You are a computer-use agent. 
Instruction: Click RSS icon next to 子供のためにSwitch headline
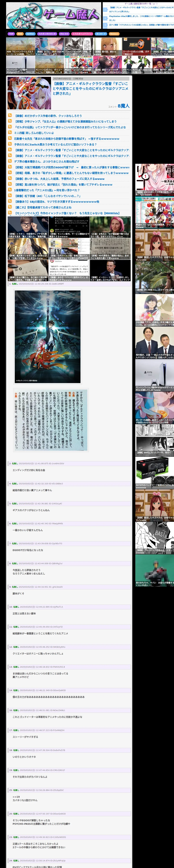point(10,144)
